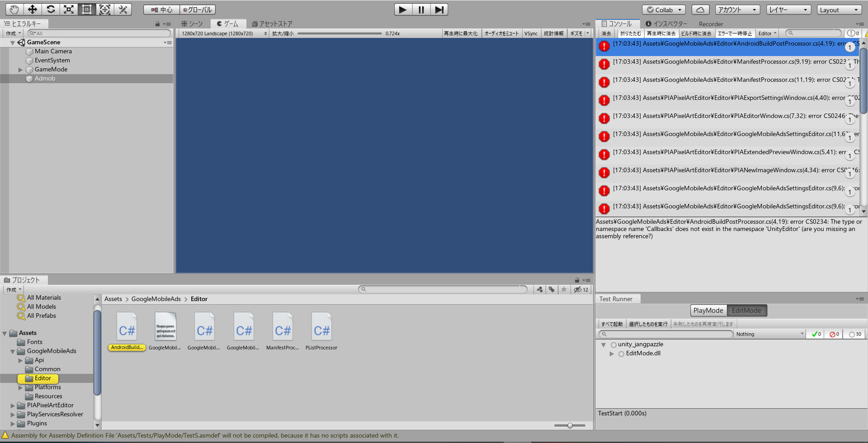Expand the Platforms folder
The width and height of the screenshot is (868, 443).
tap(20, 387)
